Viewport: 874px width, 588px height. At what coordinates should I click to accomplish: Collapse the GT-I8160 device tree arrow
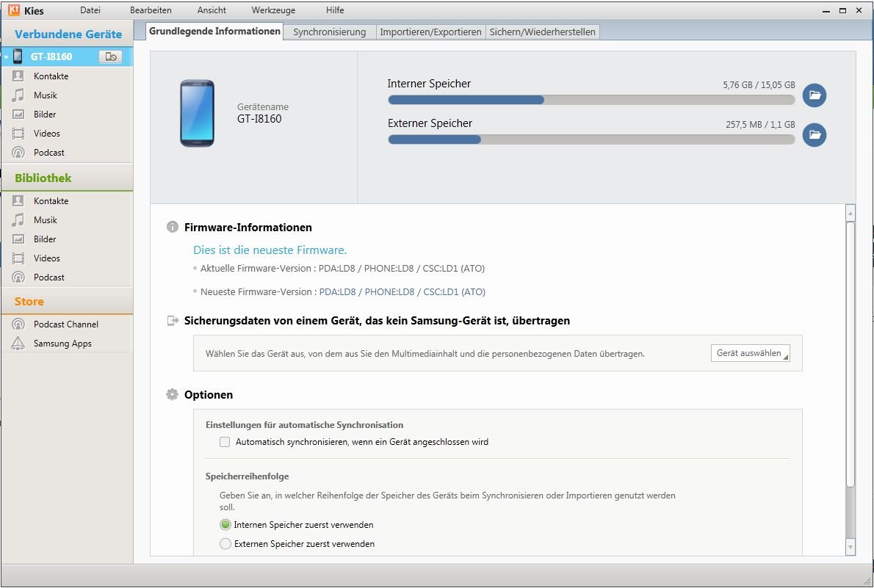coord(6,57)
